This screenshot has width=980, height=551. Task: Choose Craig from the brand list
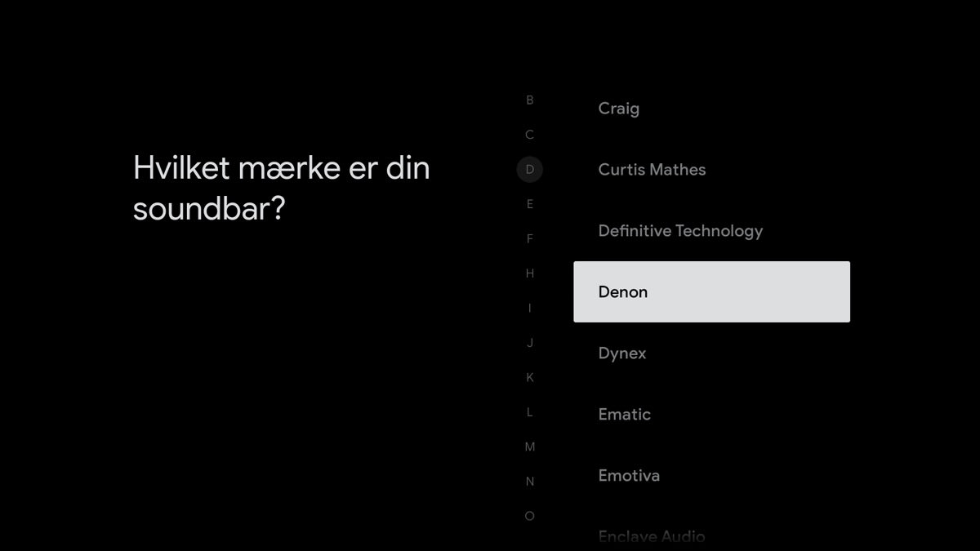pyautogui.click(x=711, y=109)
